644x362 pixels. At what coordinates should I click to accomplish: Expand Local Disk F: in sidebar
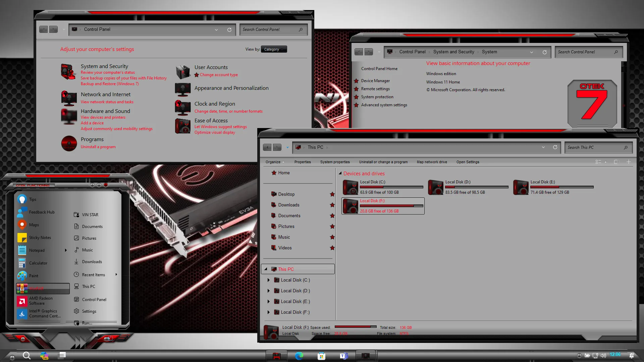(269, 312)
